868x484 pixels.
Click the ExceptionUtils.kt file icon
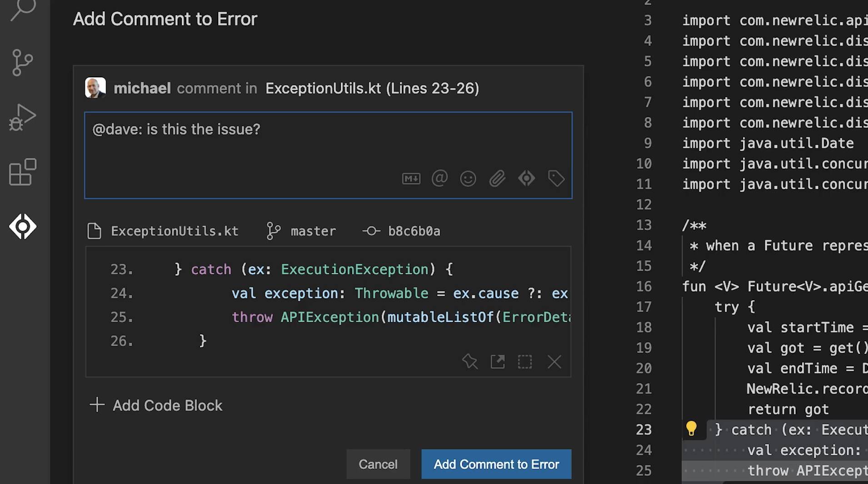point(94,231)
